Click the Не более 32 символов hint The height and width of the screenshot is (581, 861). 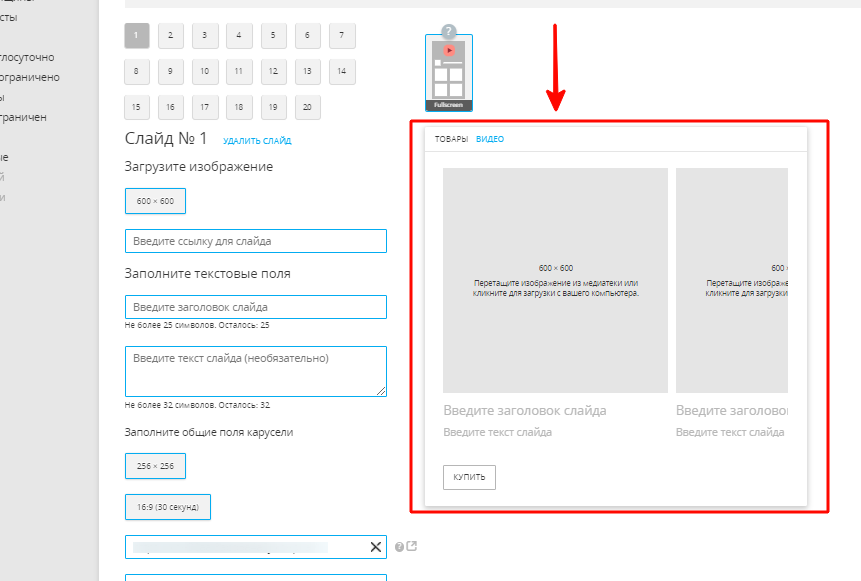pos(197,405)
